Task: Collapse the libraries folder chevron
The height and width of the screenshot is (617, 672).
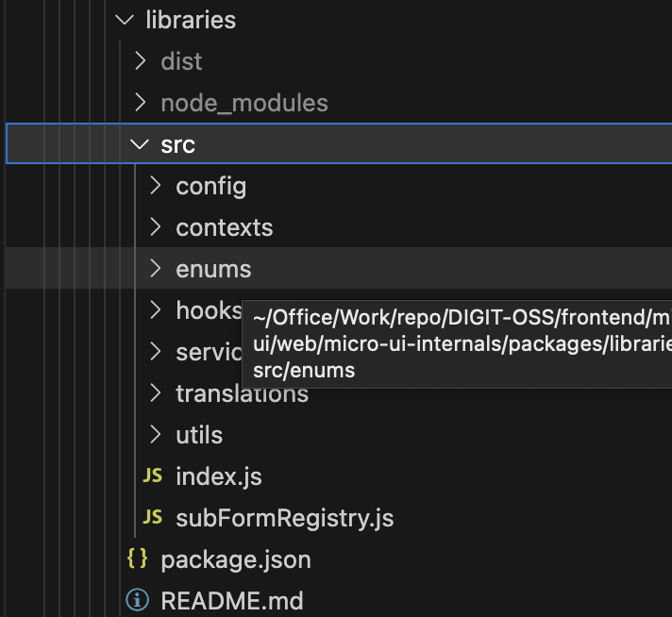Action: click(x=124, y=20)
